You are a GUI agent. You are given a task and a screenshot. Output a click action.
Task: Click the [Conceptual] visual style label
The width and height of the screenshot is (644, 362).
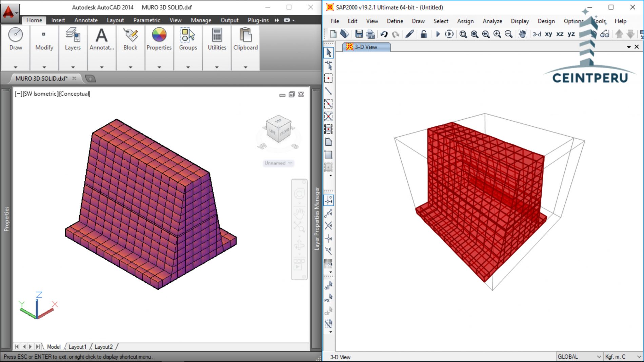[x=75, y=94]
